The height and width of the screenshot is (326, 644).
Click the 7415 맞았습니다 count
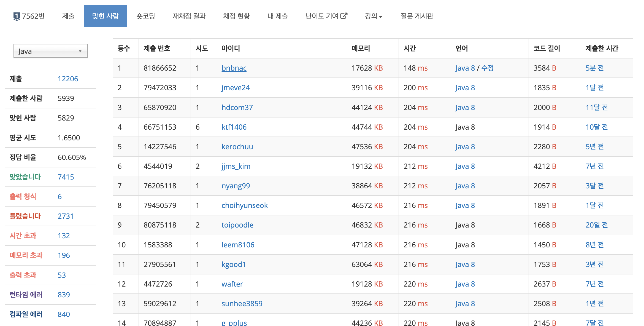(x=66, y=177)
